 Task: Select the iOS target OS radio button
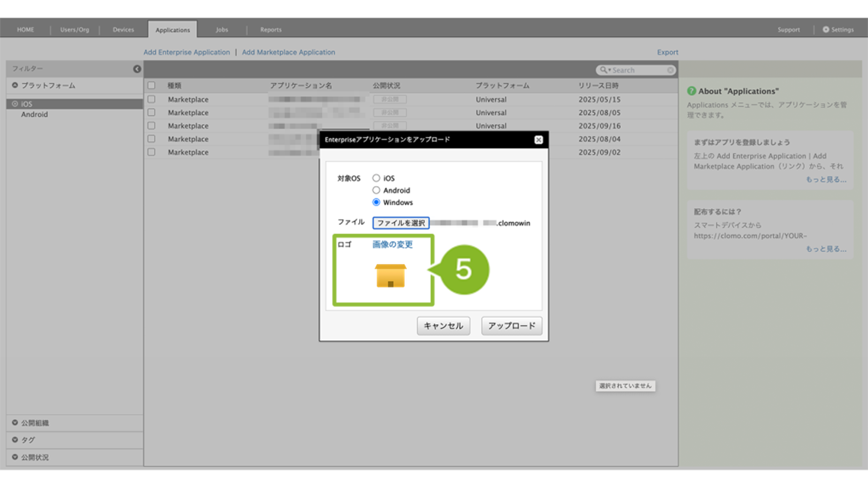[x=376, y=178]
